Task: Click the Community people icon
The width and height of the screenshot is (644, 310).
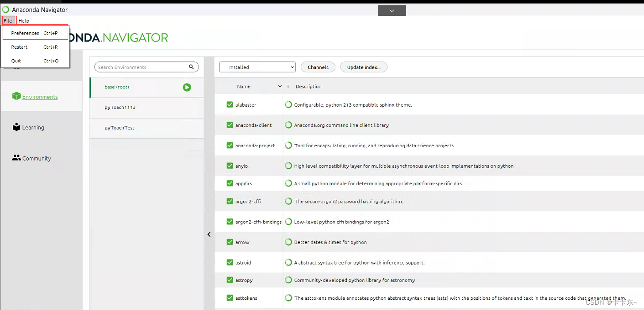Action: [16, 157]
